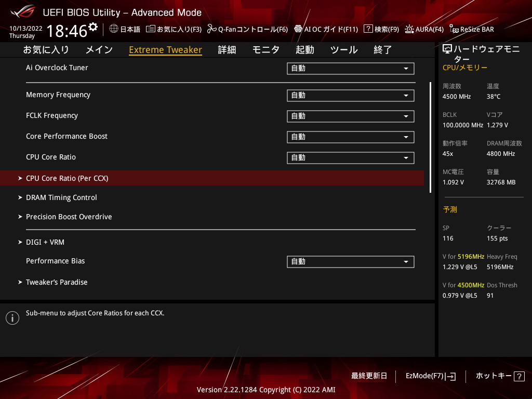Image resolution: width=532 pixels, height=399 pixels.
Task: Open Core Performance Boost dropdown
Action: (x=351, y=137)
